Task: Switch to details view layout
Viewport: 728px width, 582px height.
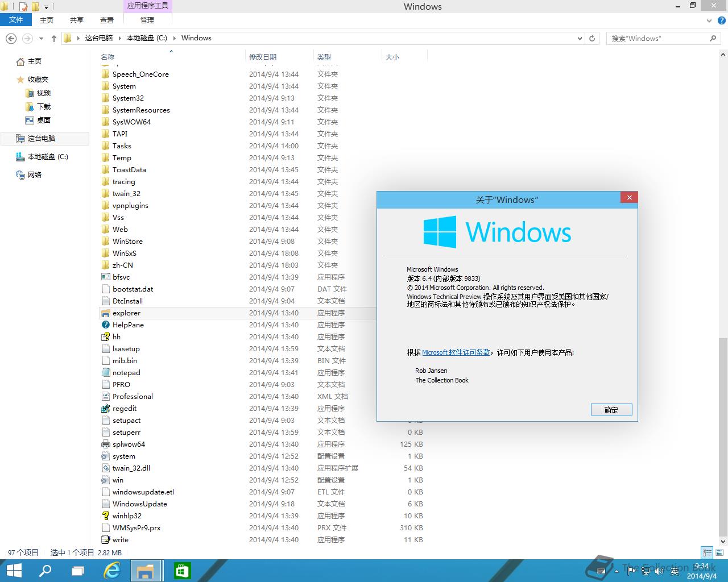Action: pos(707,552)
